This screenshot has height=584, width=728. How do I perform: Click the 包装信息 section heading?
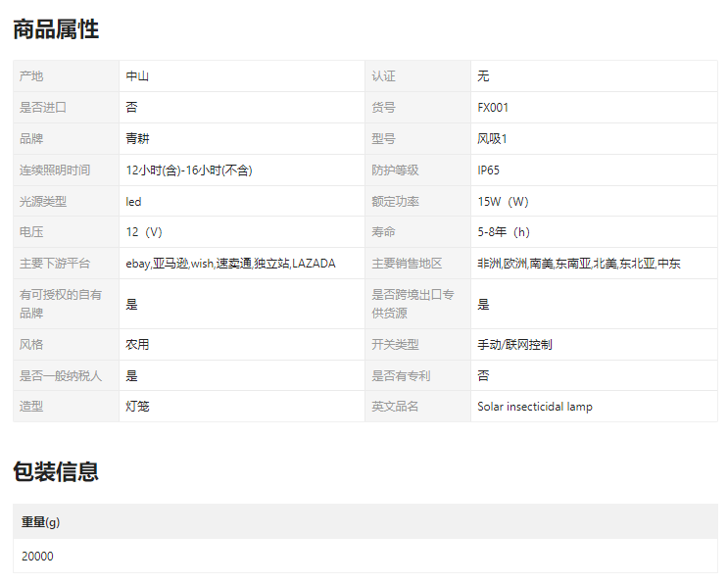(56, 472)
